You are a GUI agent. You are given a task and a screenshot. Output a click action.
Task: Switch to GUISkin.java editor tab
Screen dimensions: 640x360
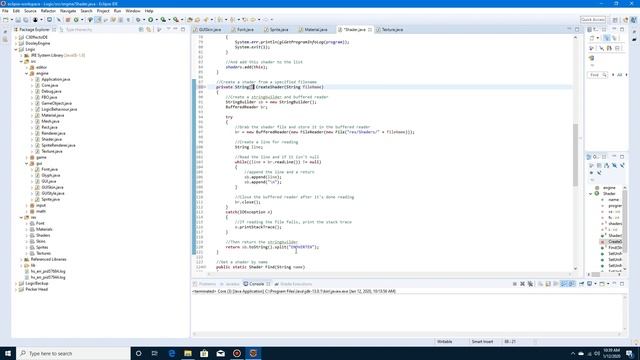pyautogui.click(x=208, y=29)
